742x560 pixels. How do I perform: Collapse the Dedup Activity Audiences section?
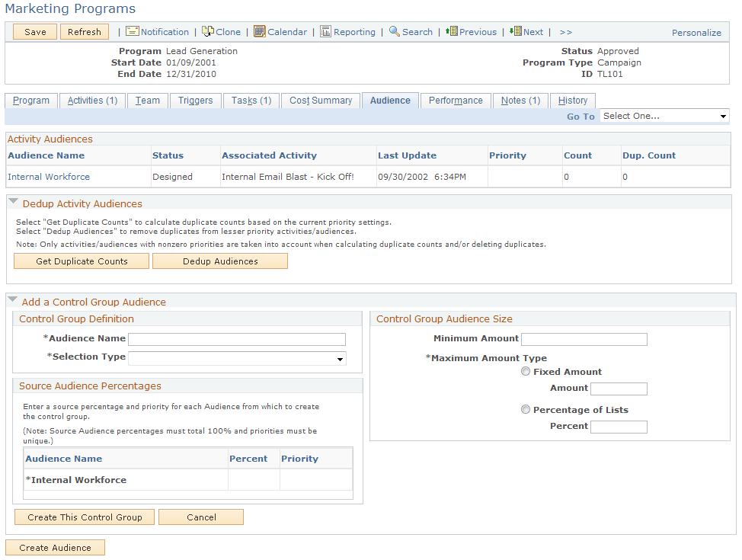(x=13, y=201)
